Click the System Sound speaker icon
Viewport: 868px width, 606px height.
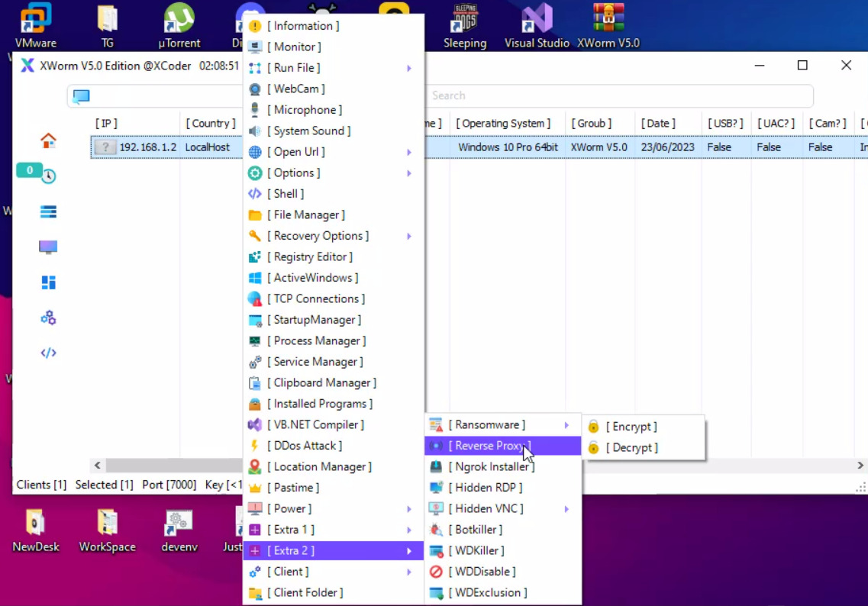(255, 131)
